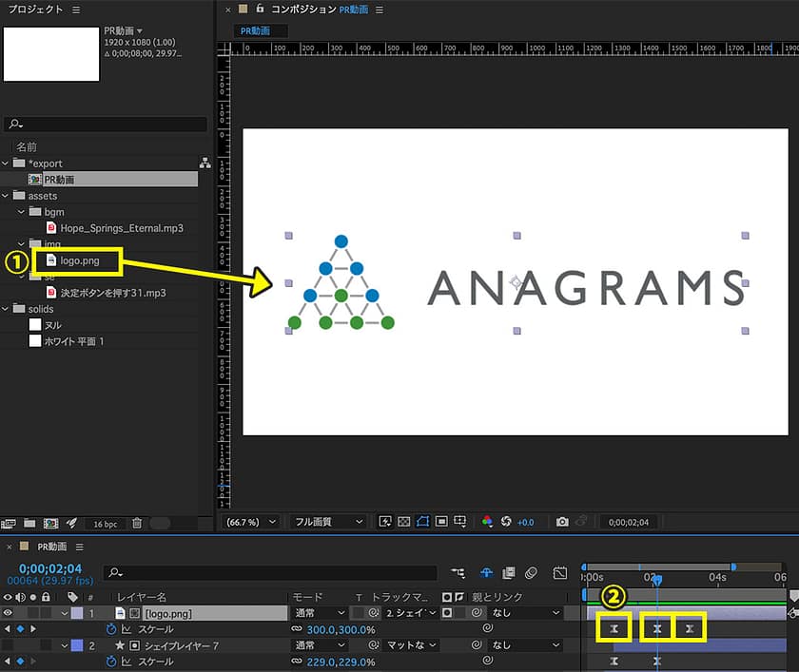Open the フル画質 resolution dropdown
799x672 pixels.
(327, 522)
